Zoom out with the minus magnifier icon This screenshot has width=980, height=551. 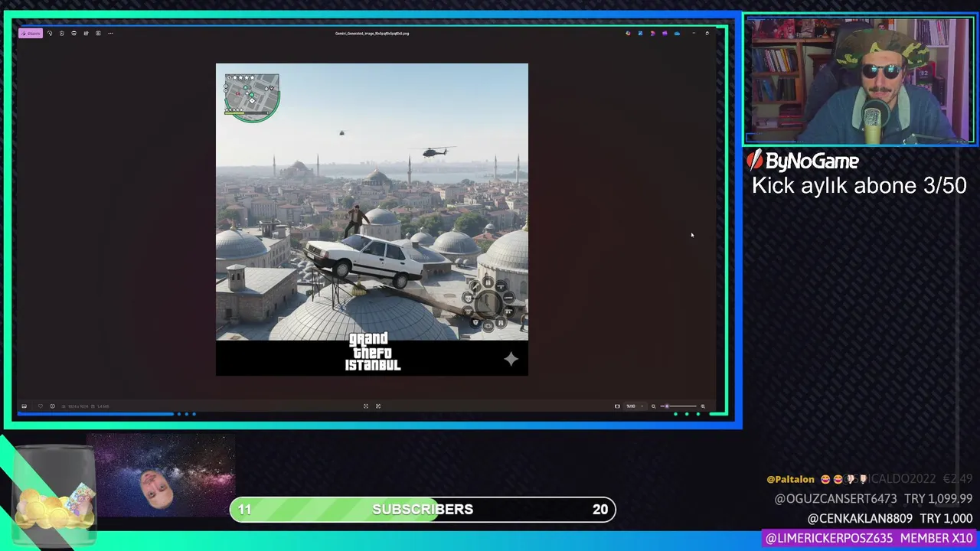[x=653, y=406]
